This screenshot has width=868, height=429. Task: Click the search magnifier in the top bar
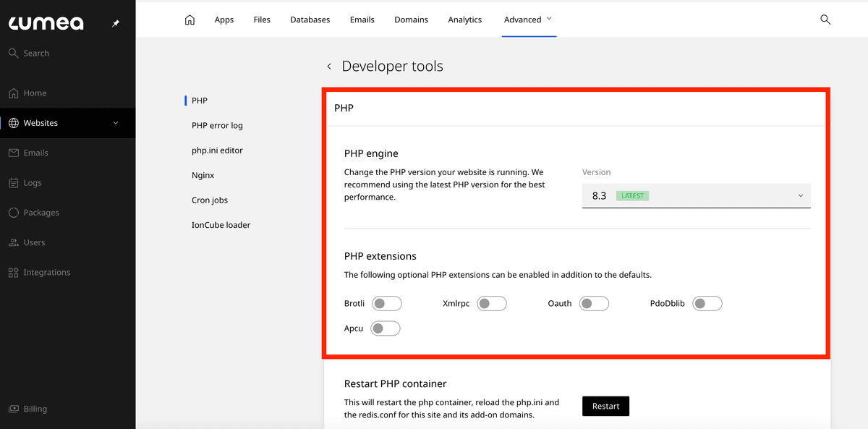825,20
